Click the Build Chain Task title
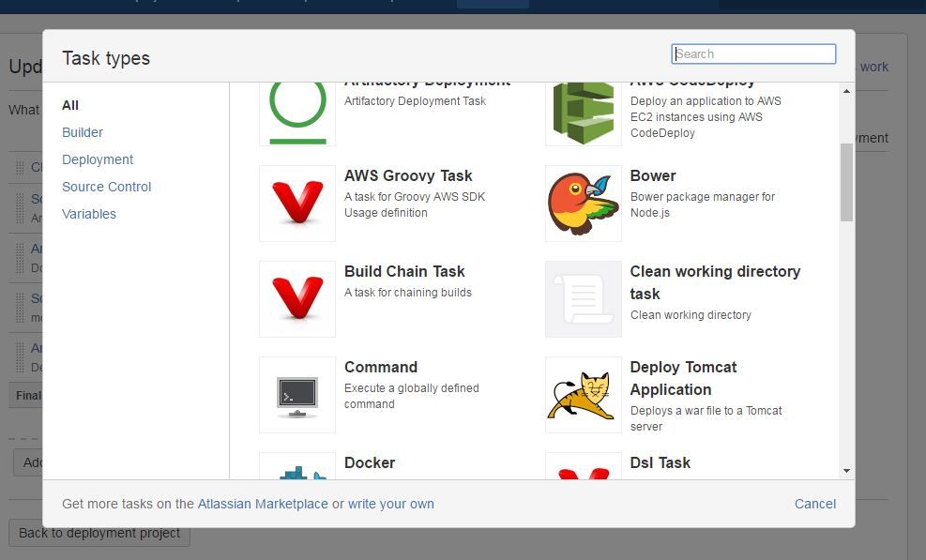The image size is (926, 560). click(x=404, y=272)
